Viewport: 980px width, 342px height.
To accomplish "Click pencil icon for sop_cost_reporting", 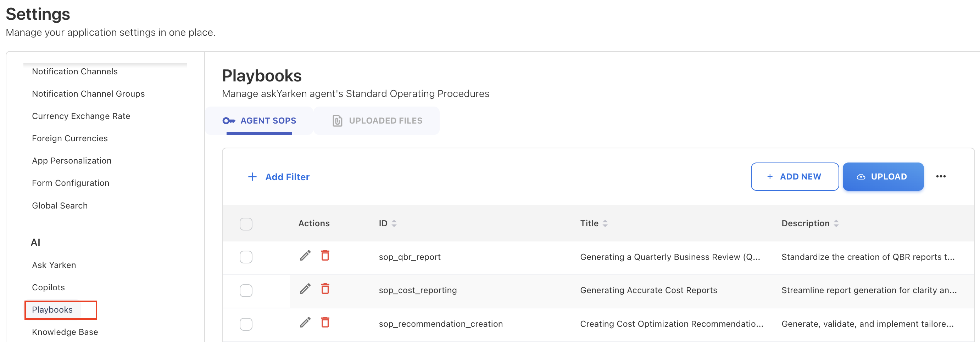I will [305, 289].
